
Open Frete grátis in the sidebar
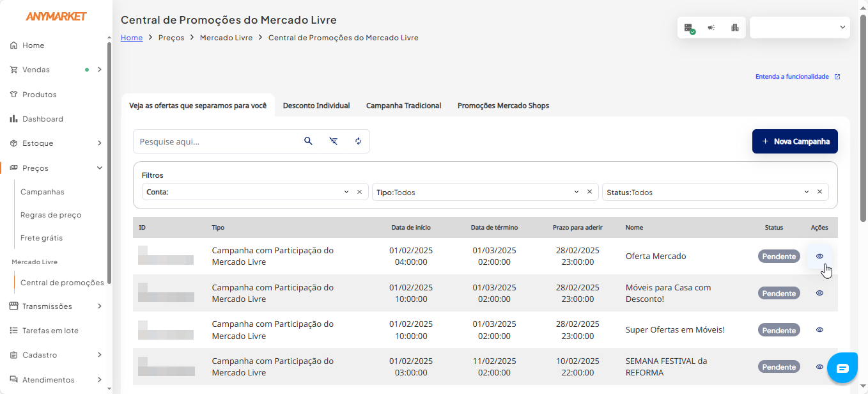click(x=42, y=238)
